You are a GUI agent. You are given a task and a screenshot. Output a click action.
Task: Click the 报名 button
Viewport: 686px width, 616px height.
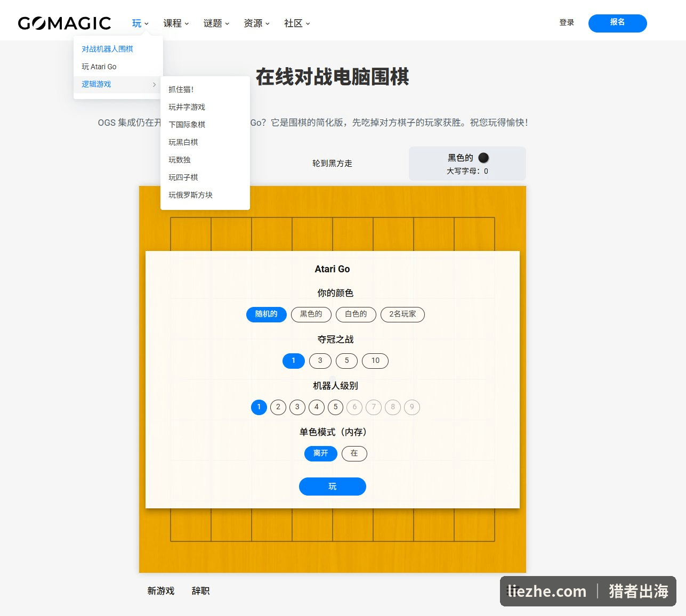point(617,23)
